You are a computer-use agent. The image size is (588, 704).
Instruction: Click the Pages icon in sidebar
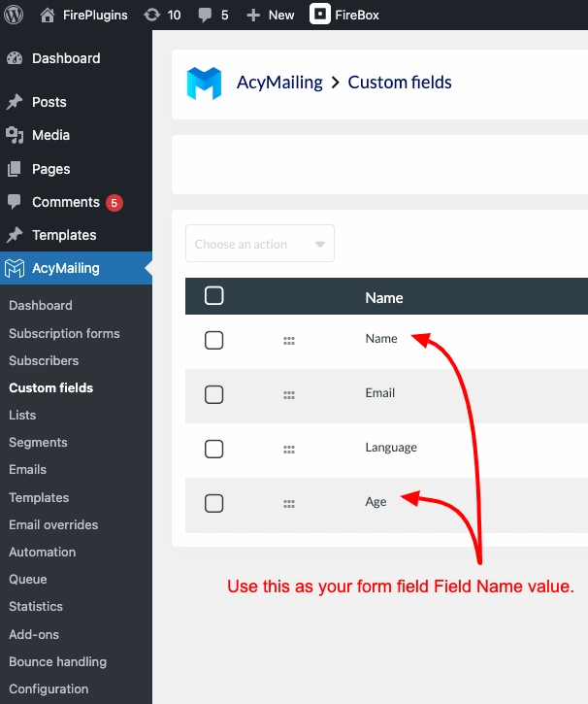click(x=15, y=169)
